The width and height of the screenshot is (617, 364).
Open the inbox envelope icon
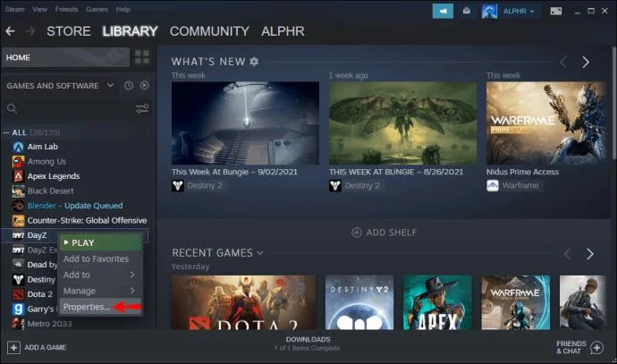466,11
